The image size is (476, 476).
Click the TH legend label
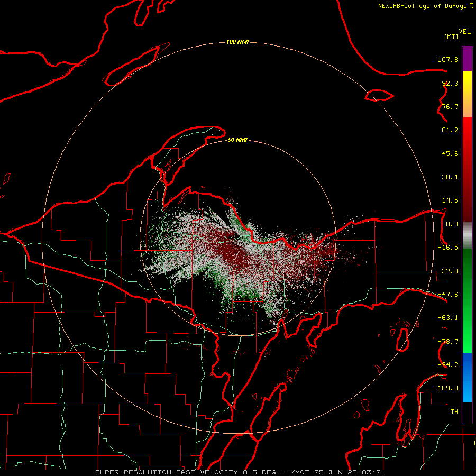[454, 412]
